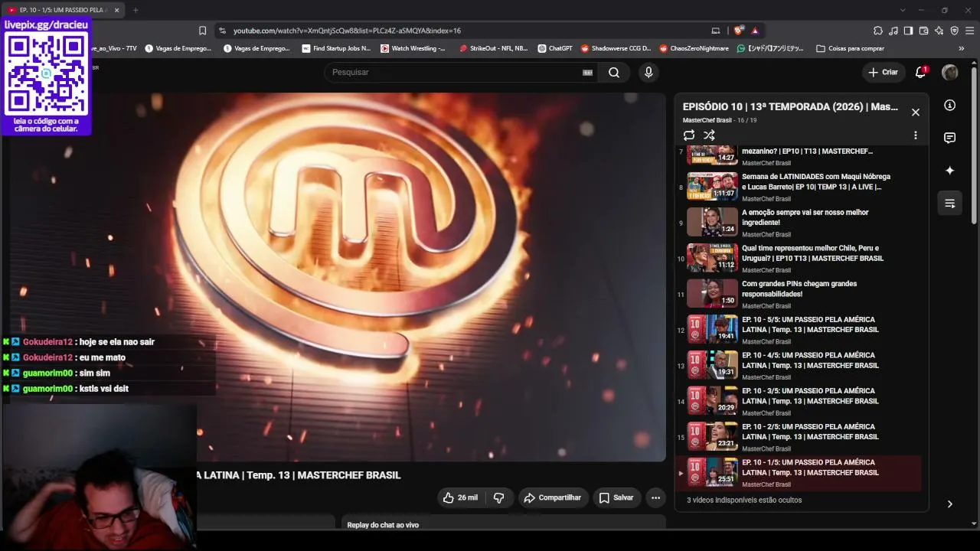980x551 pixels.
Task: Select currently playing EP. 10 - 1/5 playlist item
Action: [799, 473]
